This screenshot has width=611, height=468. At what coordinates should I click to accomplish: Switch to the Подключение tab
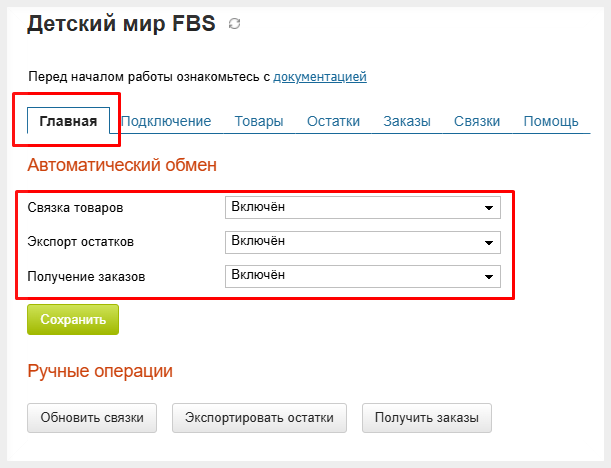click(166, 121)
